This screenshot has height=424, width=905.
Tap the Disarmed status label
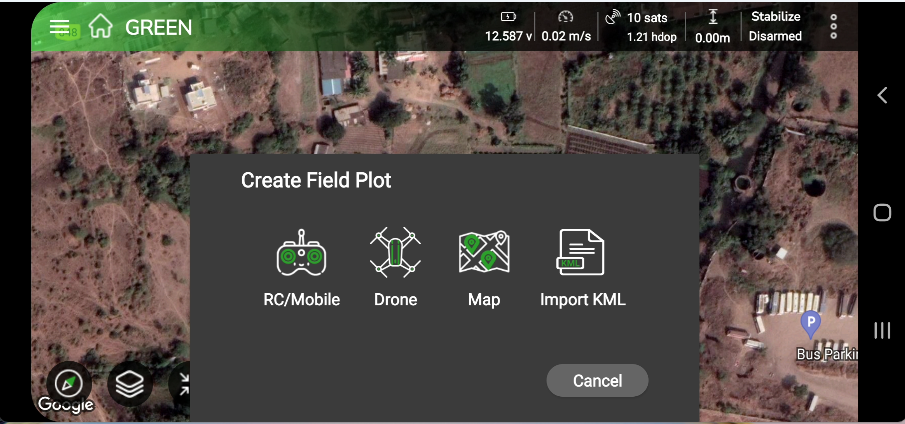pyautogui.click(x=775, y=36)
